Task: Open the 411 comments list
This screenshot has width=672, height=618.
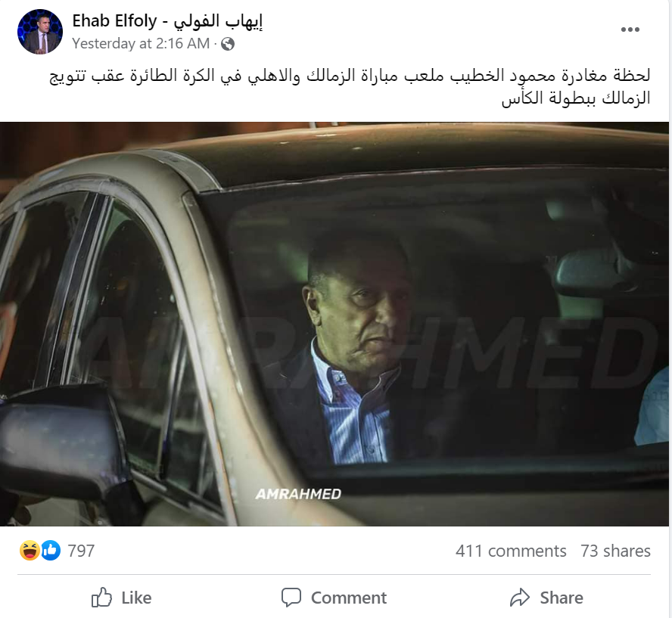Action: 511,551
